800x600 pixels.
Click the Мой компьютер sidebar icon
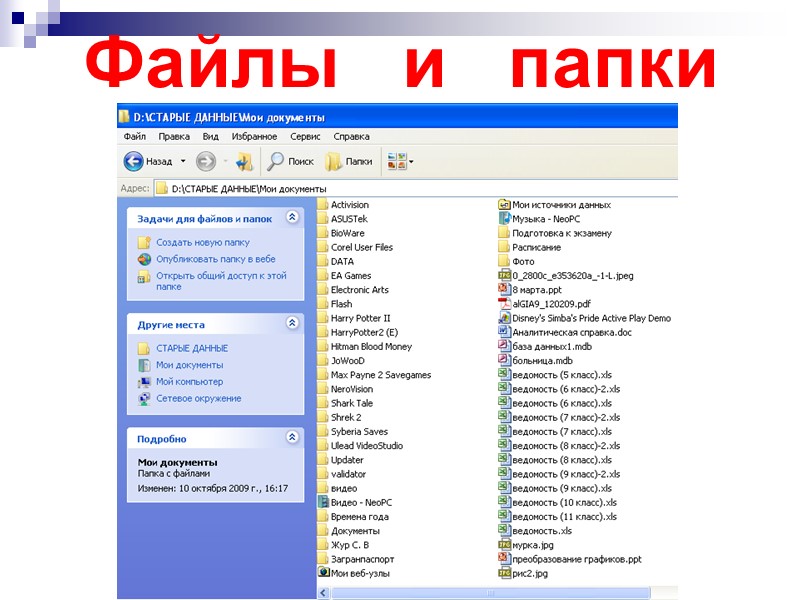click(x=147, y=381)
